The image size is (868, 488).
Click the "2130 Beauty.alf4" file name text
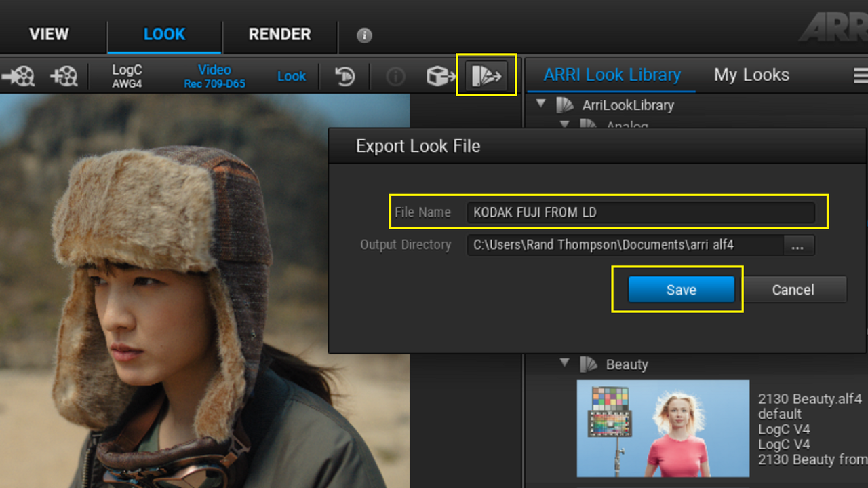click(x=810, y=399)
